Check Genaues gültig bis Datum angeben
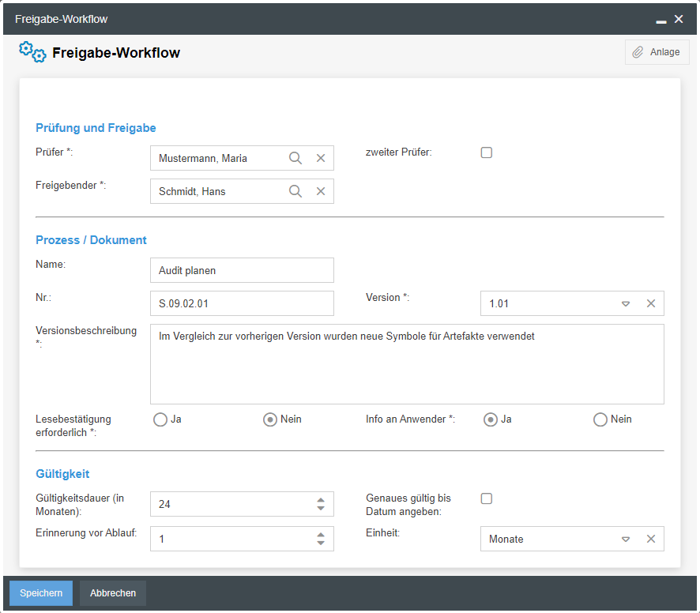Viewport: 700px width, 613px height. (487, 498)
